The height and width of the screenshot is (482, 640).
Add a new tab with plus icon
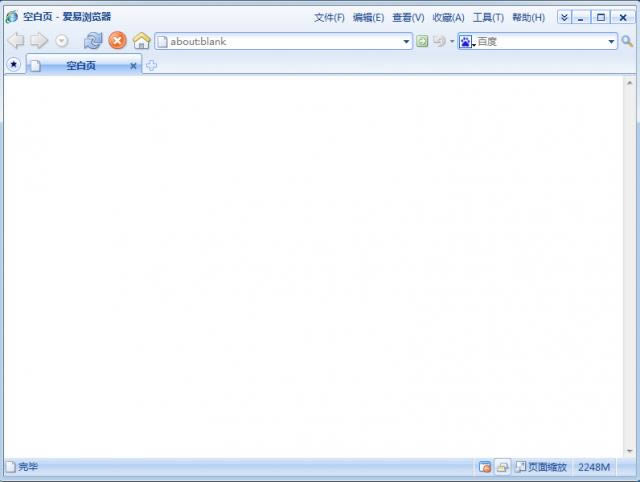(x=151, y=66)
